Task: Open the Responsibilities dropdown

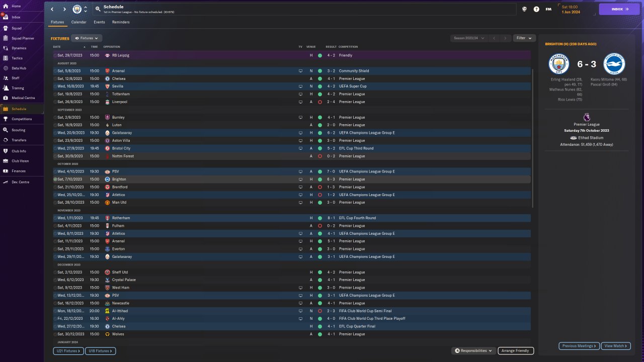Action: tap(473, 351)
